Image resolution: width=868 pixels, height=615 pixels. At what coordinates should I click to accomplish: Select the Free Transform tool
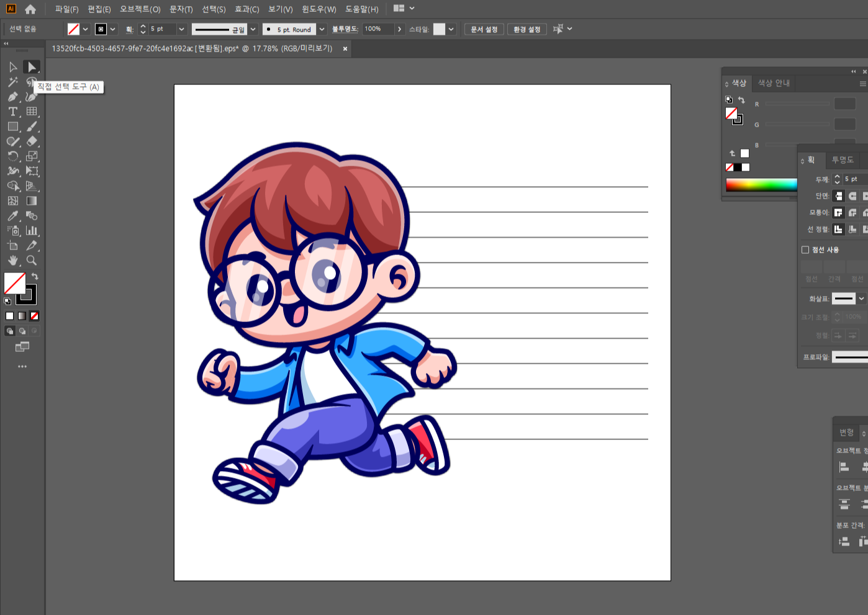tap(32, 171)
